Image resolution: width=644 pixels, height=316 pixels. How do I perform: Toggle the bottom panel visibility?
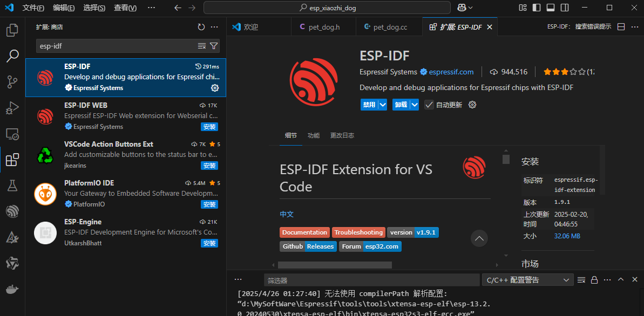(x=551, y=8)
